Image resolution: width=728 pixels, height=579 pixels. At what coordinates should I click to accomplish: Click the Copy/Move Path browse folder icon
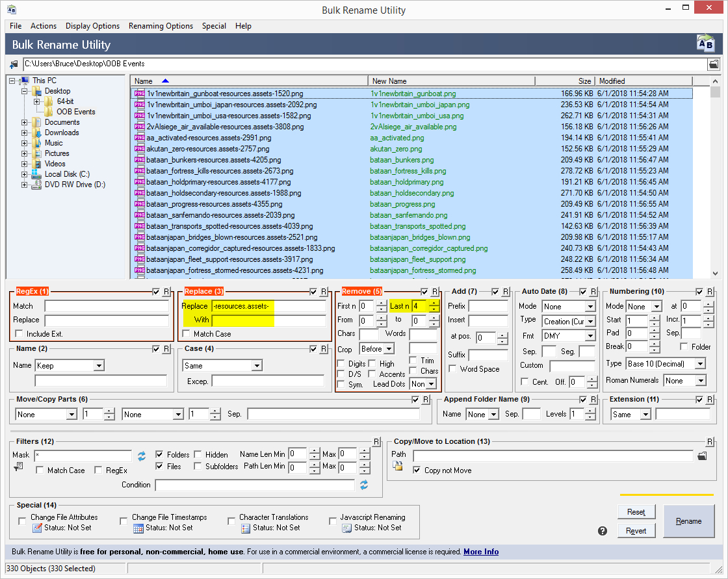[x=702, y=456]
